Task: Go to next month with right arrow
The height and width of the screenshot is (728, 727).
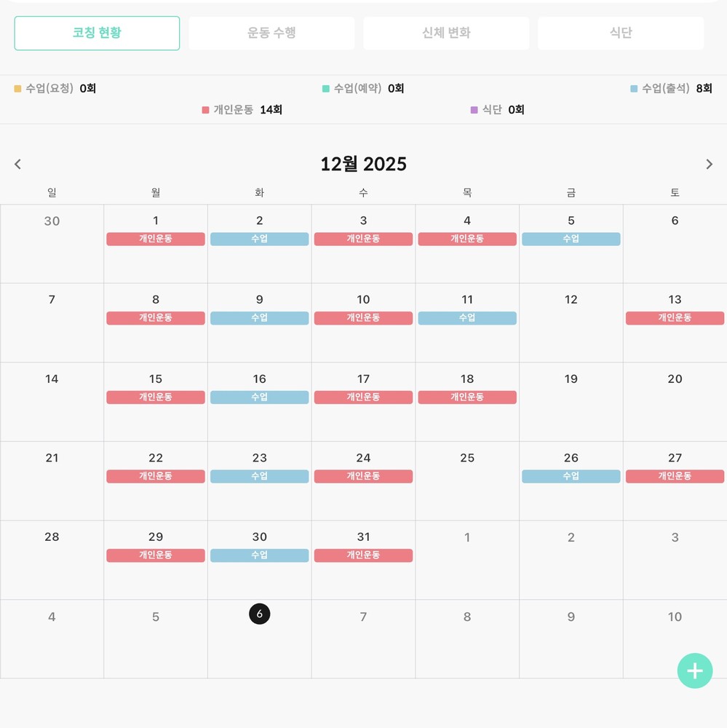Action: [709, 165]
